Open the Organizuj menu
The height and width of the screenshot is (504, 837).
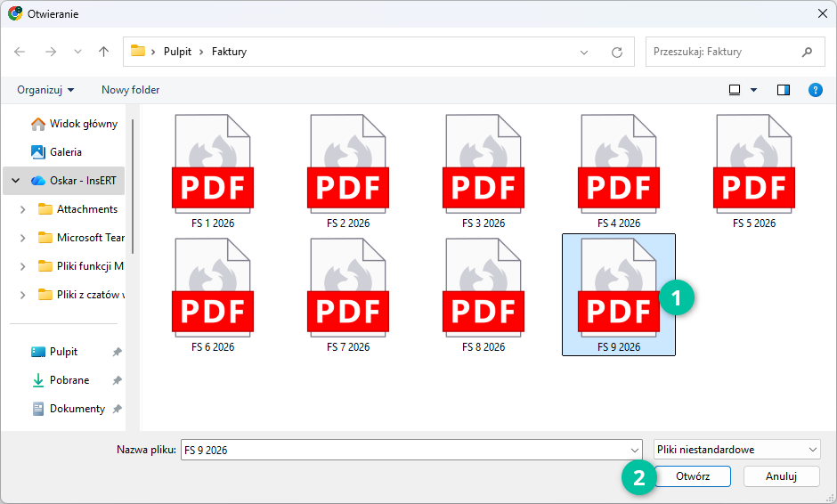[x=45, y=90]
